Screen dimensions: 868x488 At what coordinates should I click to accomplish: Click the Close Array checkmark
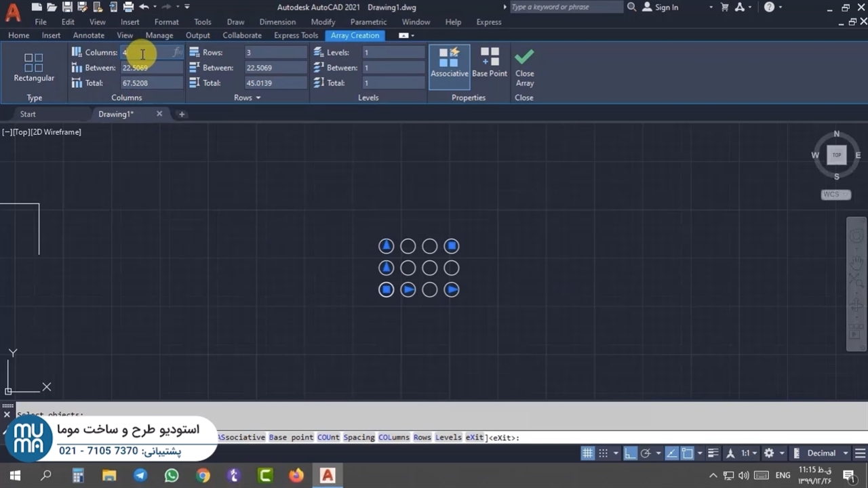click(524, 57)
